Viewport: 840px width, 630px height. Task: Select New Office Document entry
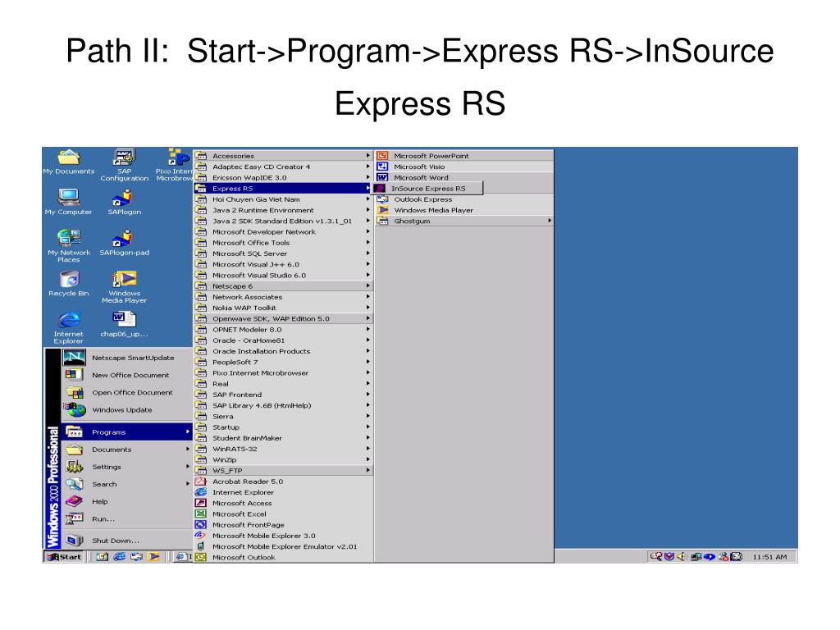pos(126,375)
